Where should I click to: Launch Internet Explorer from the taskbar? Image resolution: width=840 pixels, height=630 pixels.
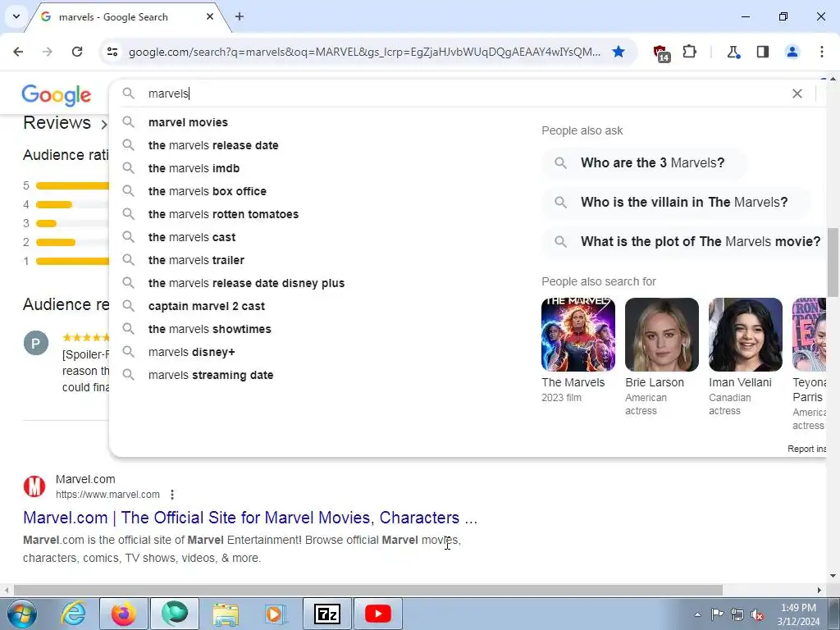pos(73,614)
